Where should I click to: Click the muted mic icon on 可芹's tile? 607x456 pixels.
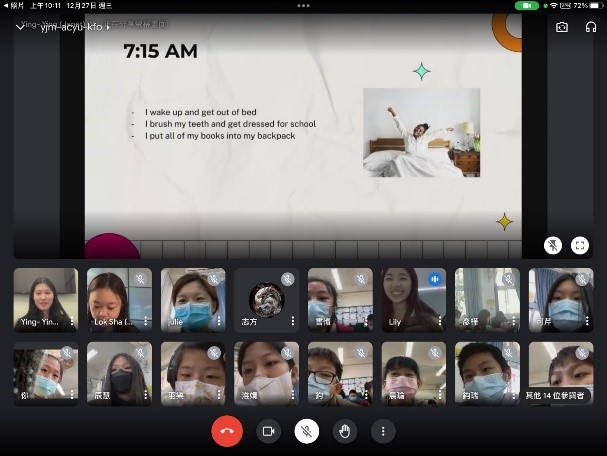tap(582, 279)
